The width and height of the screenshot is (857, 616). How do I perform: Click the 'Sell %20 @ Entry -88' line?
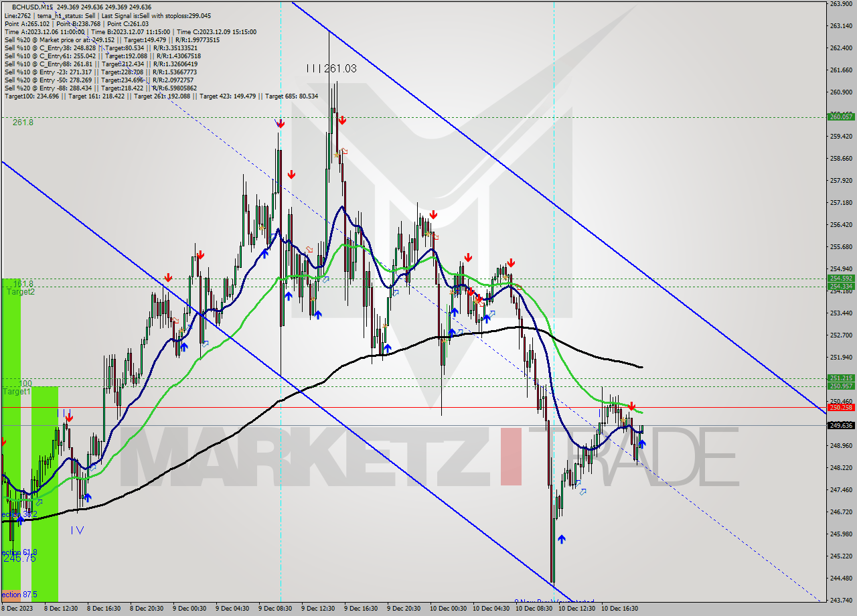(100, 88)
